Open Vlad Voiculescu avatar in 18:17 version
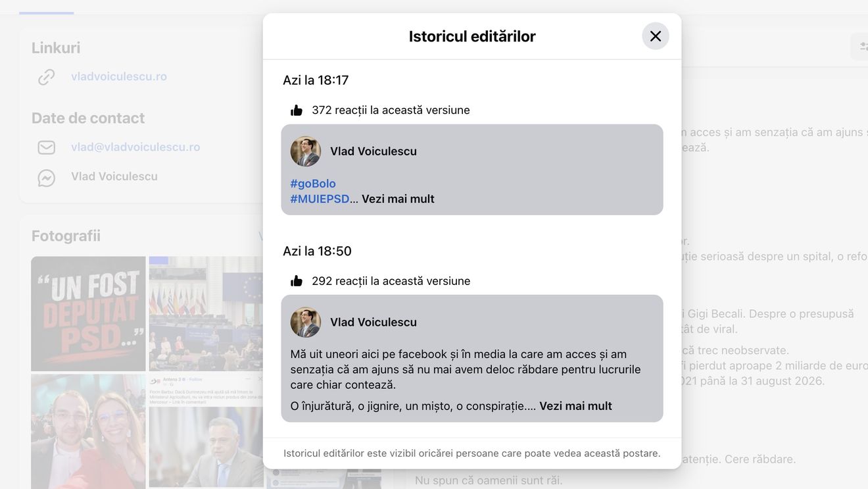 (x=306, y=151)
